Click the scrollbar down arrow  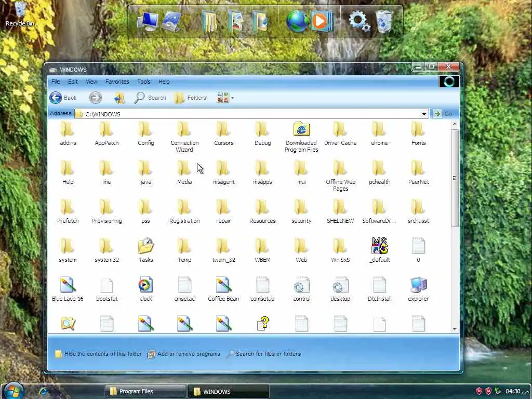point(455,329)
